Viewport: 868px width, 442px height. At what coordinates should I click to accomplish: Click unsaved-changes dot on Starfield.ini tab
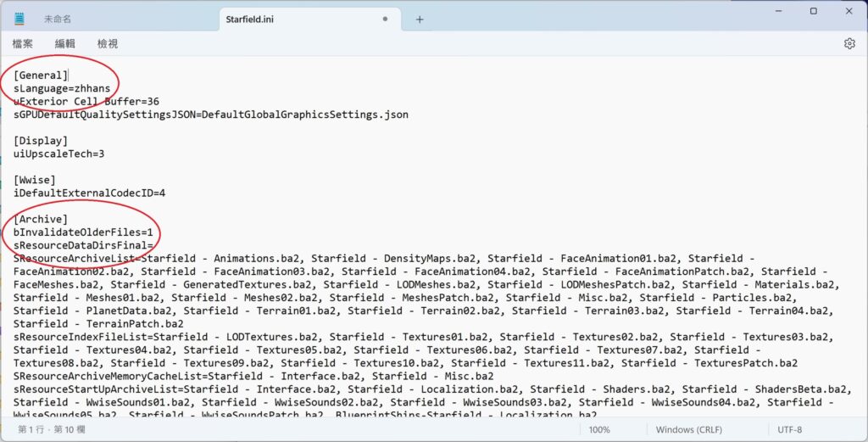[x=385, y=19]
